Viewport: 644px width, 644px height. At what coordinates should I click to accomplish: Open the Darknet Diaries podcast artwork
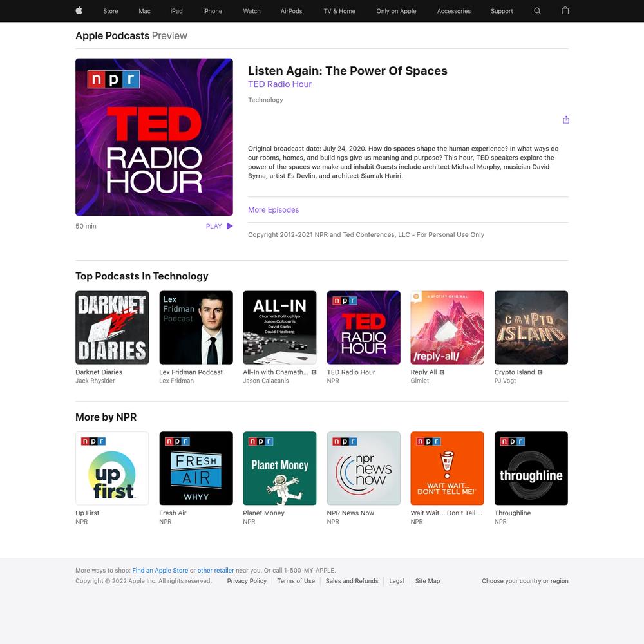(x=112, y=328)
